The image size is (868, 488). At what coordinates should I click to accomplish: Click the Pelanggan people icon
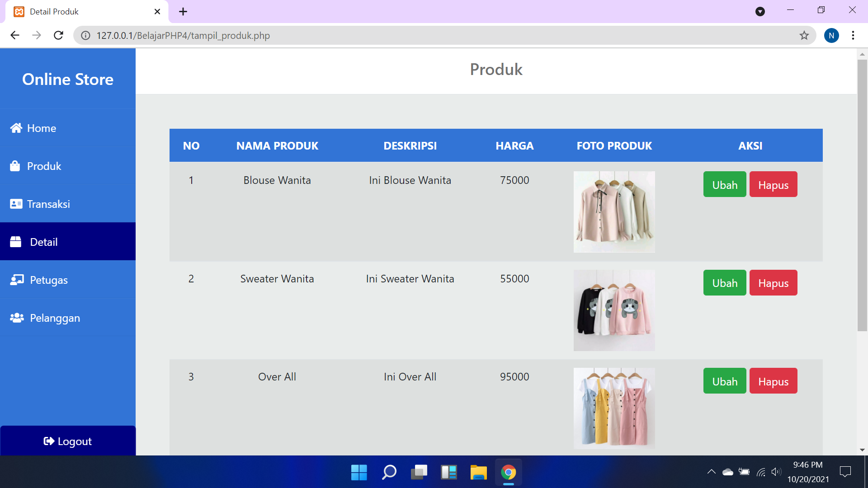click(x=16, y=318)
